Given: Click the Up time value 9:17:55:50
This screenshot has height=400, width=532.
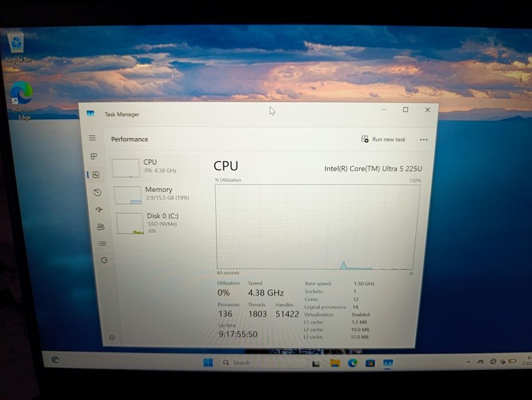Looking at the screenshot, I should point(238,334).
